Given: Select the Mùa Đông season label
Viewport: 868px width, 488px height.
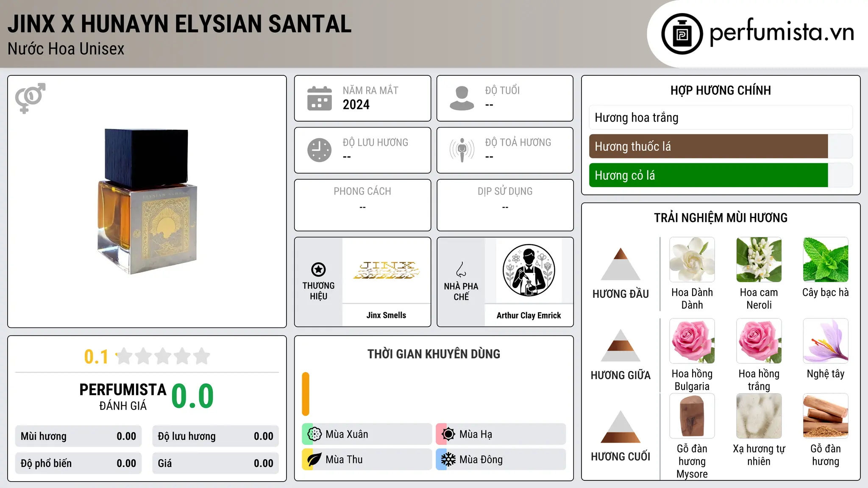Looking at the screenshot, I should (x=481, y=460).
